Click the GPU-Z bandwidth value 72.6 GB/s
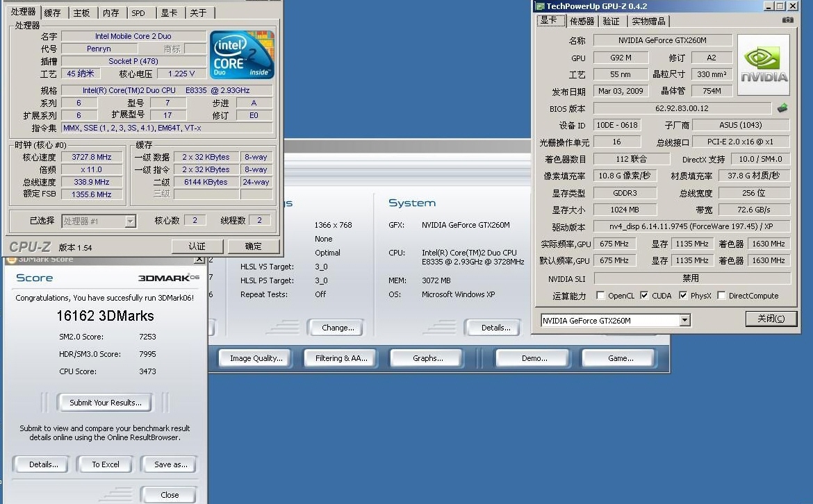The height and width of the screenshot is (504, 813). [754, 210]
